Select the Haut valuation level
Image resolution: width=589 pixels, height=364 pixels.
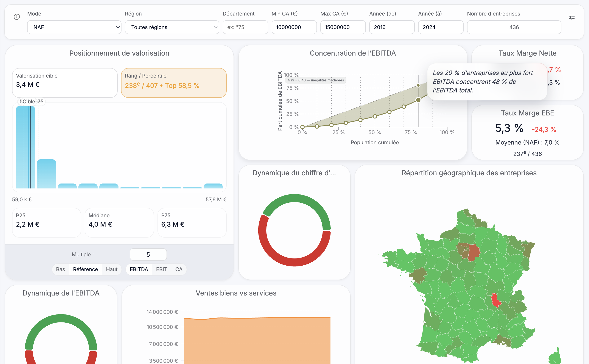point(112,269)
